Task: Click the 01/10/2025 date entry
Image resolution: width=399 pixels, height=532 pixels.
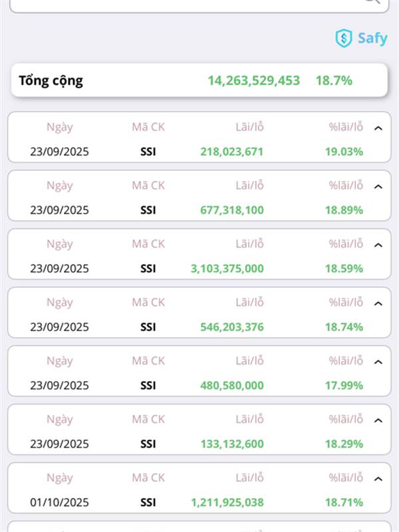Action: 59,503
